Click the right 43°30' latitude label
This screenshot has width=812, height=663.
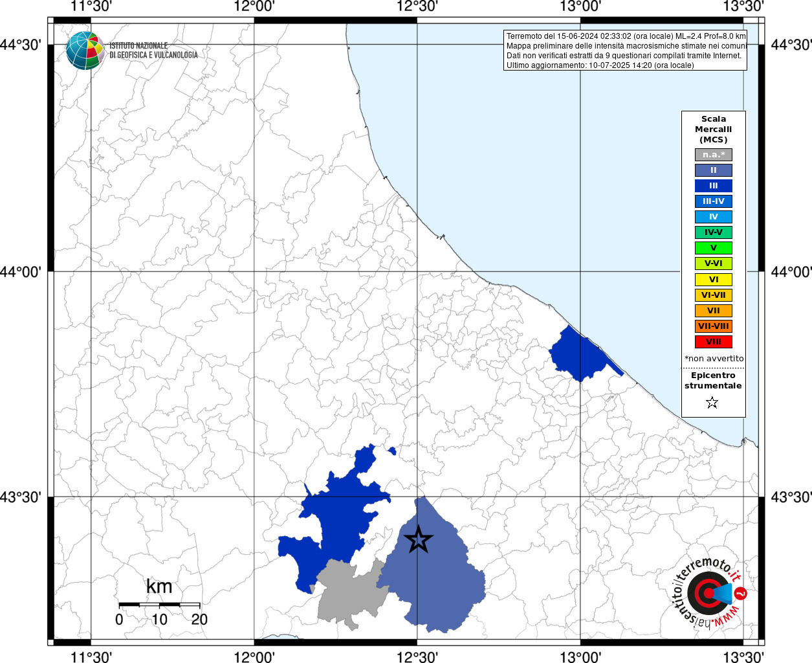[x=791, y=497]
